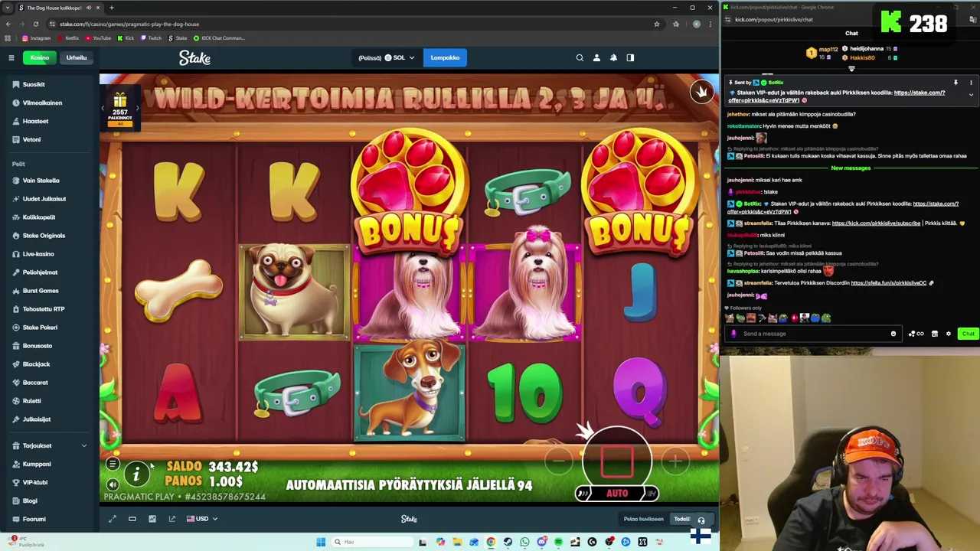Viewport: 980px width, 551px height.
Task: Send message with the green Chat button
Action: click(968, 334)
